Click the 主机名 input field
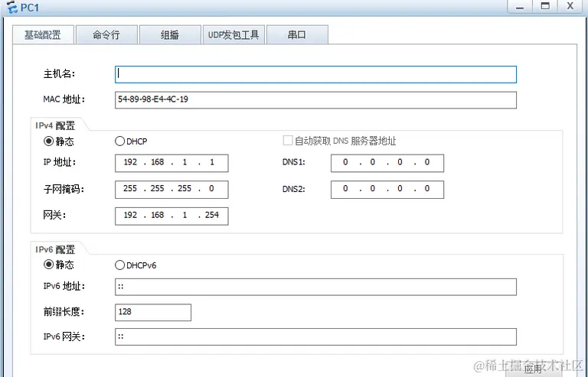 [315, 74]
